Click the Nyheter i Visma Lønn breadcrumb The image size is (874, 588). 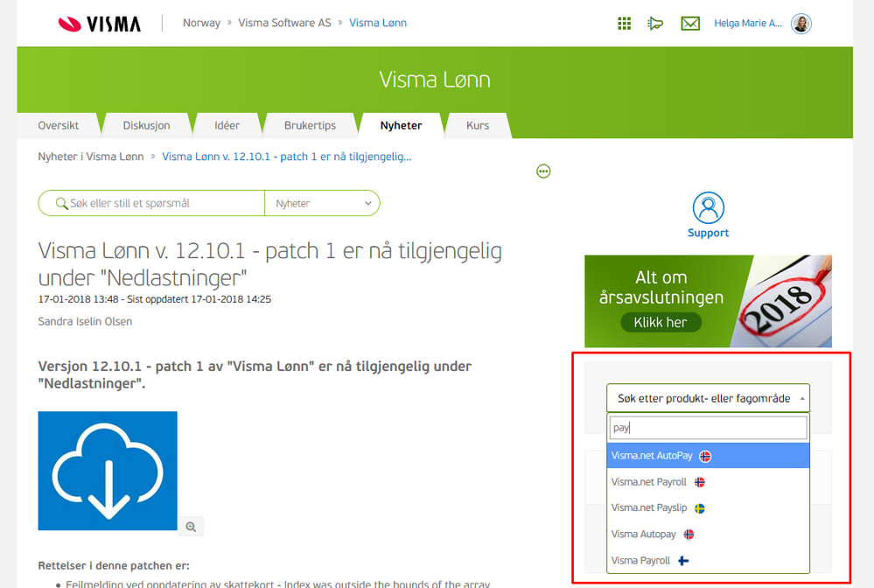[91, 157]
